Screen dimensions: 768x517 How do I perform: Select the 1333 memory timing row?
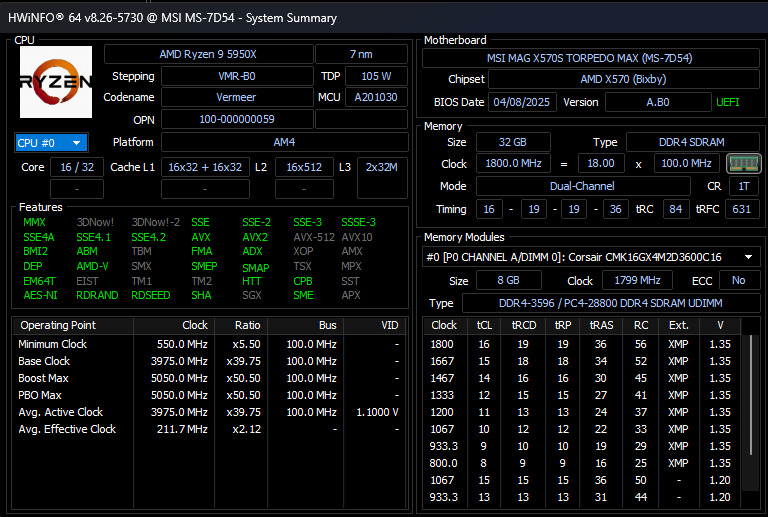582,396
